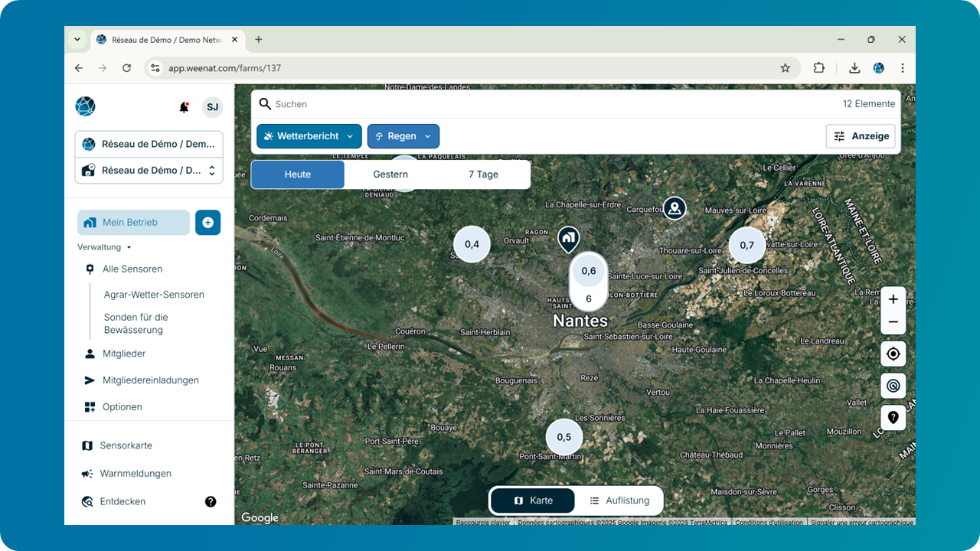Open the Regen parameter dropdown
The height and width of the screenshot is (551, 980).
pyautogui.click(x=403, y=136)
